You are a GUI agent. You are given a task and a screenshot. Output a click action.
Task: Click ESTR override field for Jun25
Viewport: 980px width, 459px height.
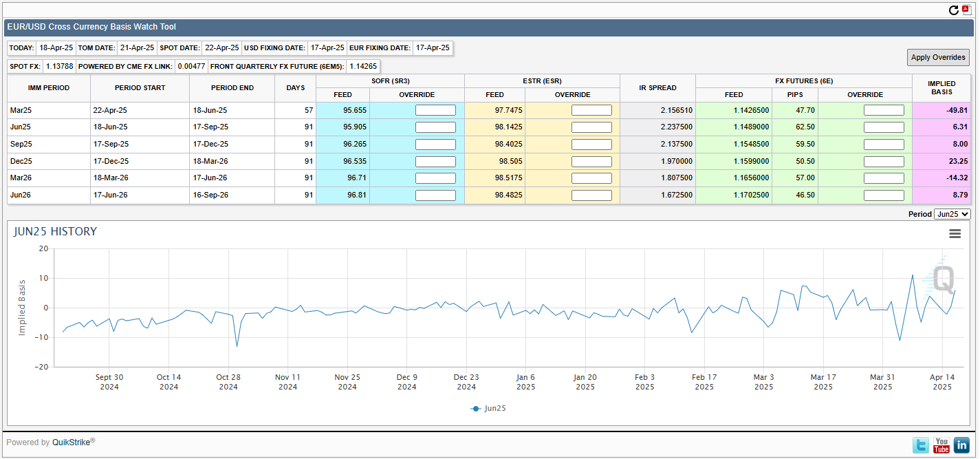[x=591, y=127]
